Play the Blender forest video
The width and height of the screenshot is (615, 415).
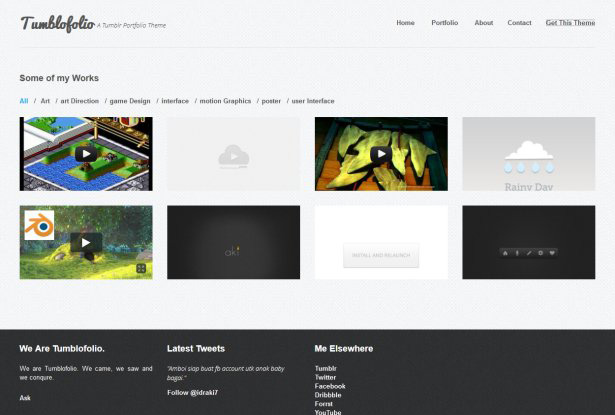click(86, 242)
